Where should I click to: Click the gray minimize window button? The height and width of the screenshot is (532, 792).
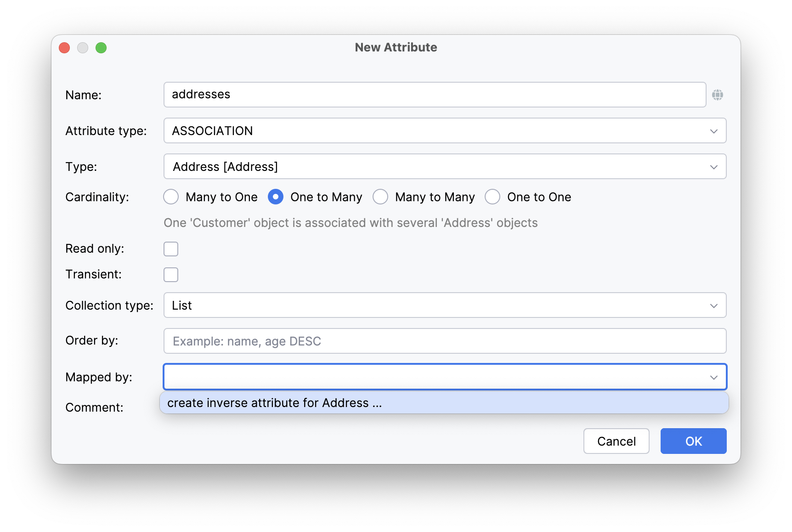tap(83, 48)
